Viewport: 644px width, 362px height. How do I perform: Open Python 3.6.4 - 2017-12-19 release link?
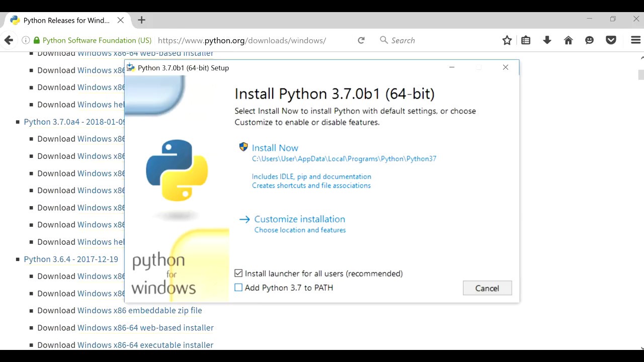[71, 259]
